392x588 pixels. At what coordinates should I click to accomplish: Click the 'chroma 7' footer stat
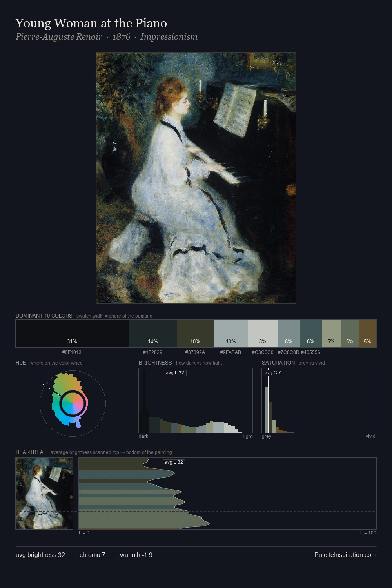[93, 555]
